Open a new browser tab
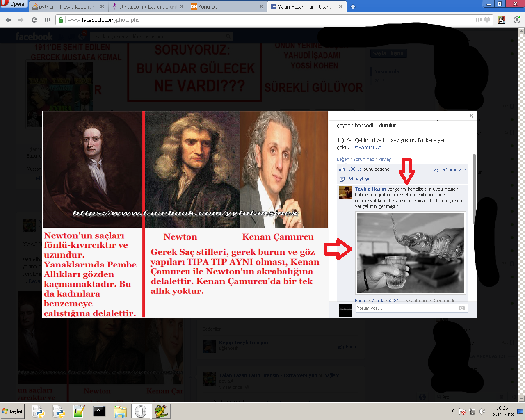This screenshot has width=525, height=420. pos(353,7)
